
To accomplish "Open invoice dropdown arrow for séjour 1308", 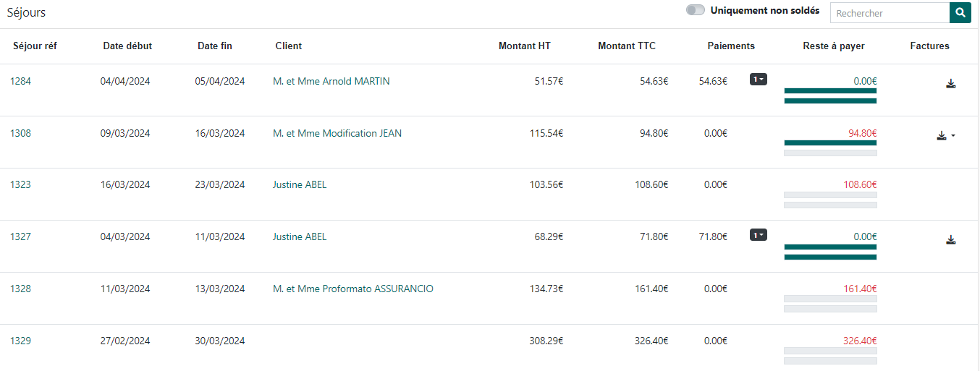I will point(953,135).
